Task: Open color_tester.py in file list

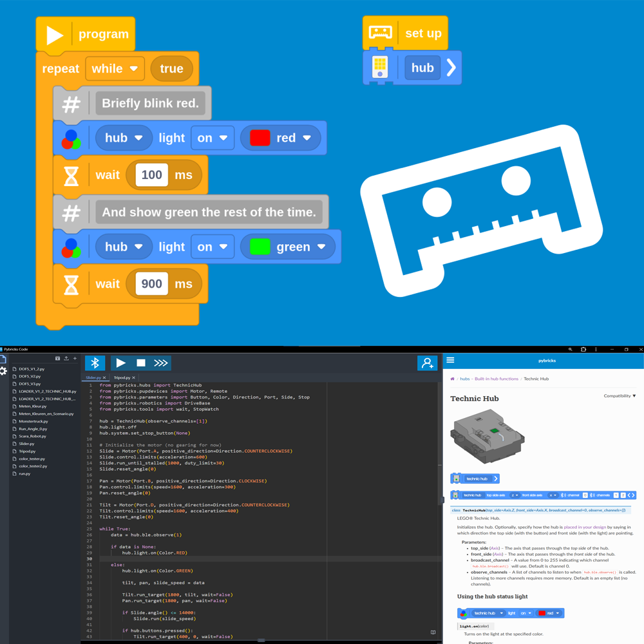Action: pyautogui.click(x=32, y=459)
